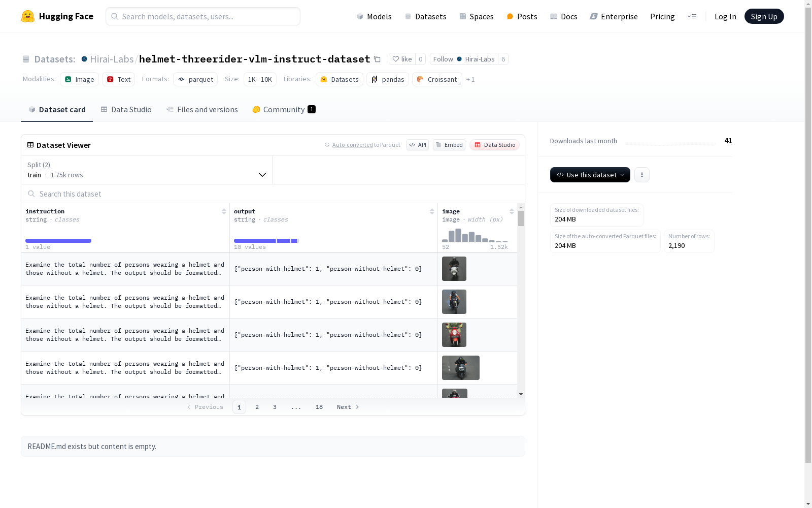
Task: Copy dataset name with the copy icon
Action: point(377,59)
